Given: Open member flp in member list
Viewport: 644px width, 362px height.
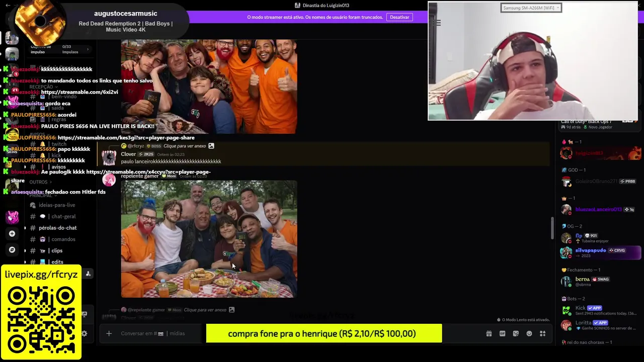Looking at the screenshot, I should (601, 238).
